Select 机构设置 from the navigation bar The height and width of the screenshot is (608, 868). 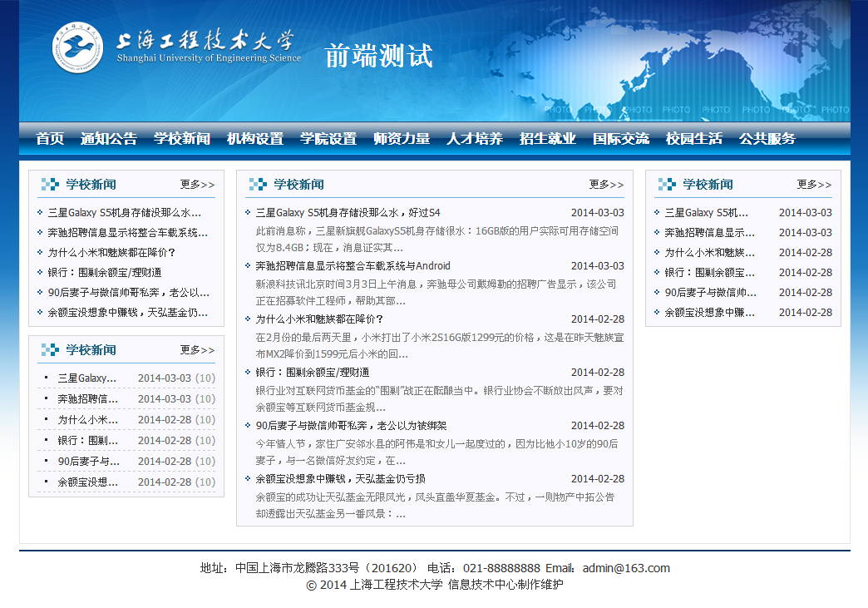click(255, 139)
